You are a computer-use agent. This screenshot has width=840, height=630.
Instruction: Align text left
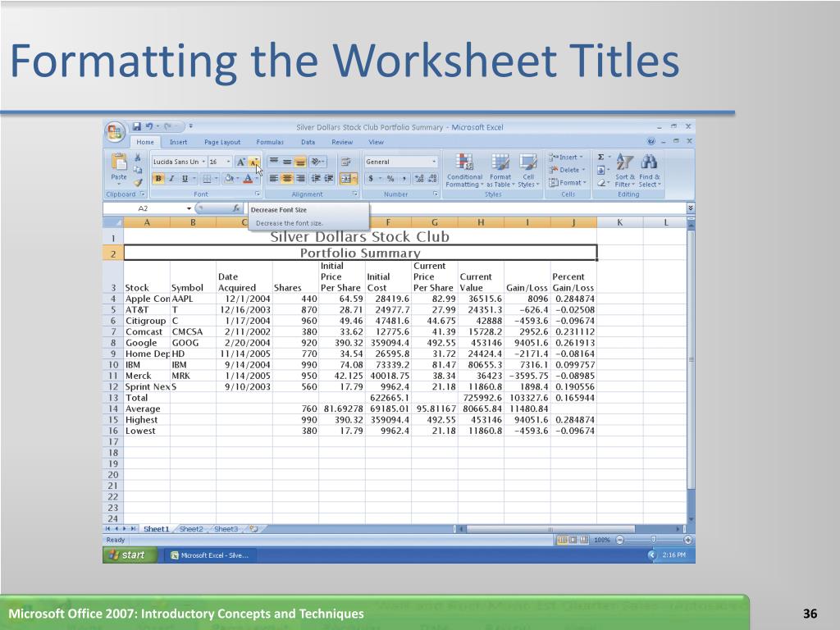[x=274, y=178]
